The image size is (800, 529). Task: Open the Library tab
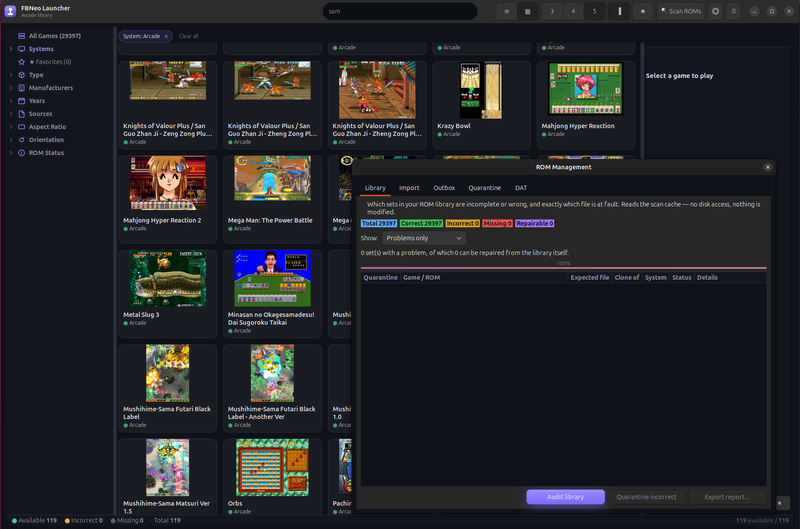[x=375, y=188]
